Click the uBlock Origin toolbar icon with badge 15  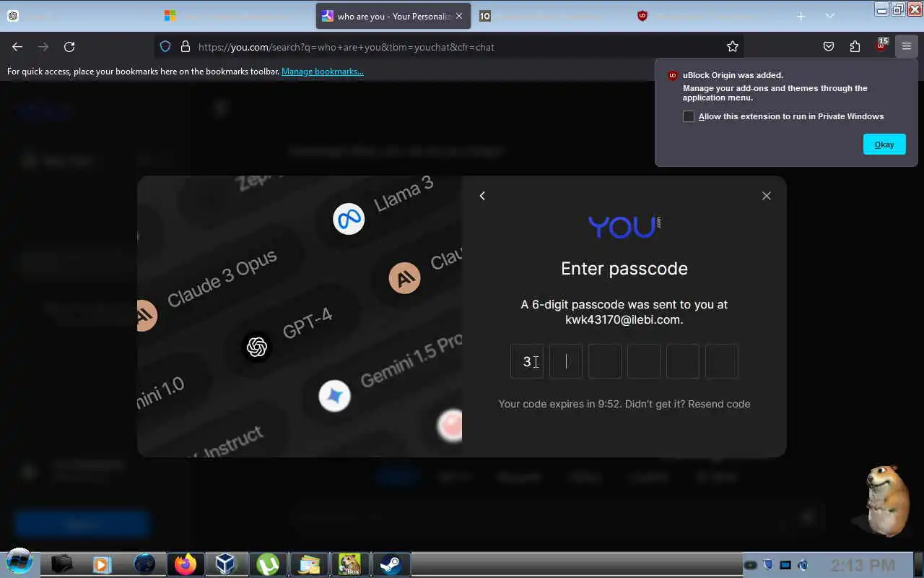click(x=881, y=45)
